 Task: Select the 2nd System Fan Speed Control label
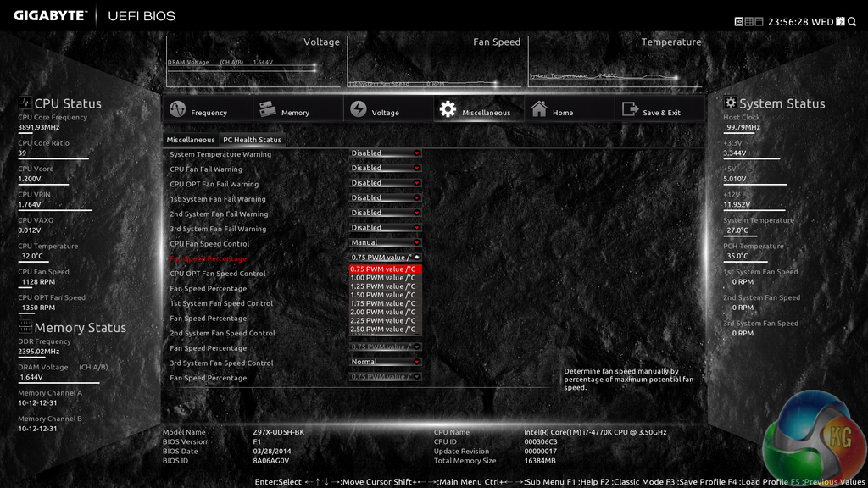pos(222,334)
